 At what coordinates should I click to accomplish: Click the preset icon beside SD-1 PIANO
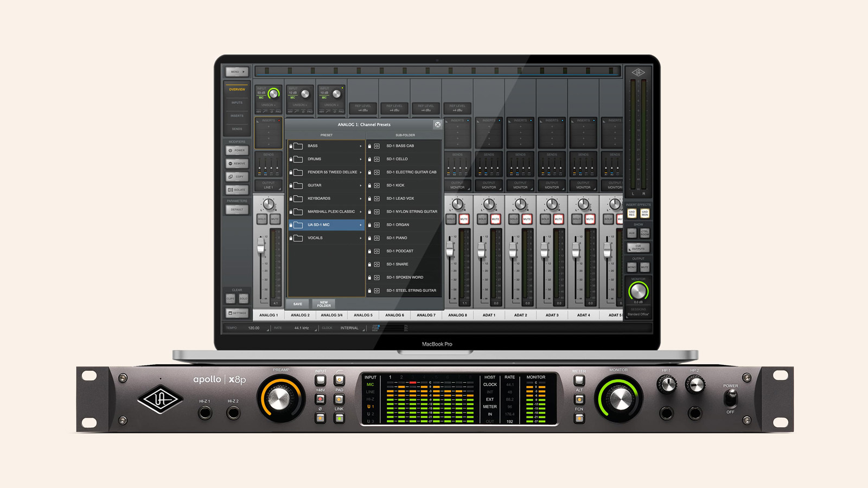(x=377, y=238)
